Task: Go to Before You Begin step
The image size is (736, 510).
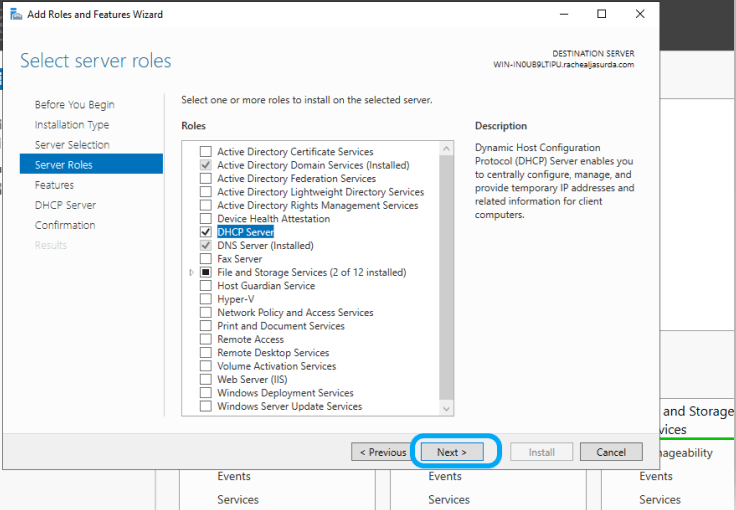Action: [75, 105]
